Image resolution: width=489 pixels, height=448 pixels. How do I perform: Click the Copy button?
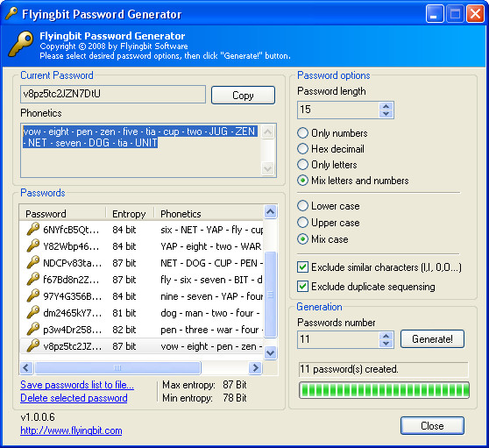243,96
